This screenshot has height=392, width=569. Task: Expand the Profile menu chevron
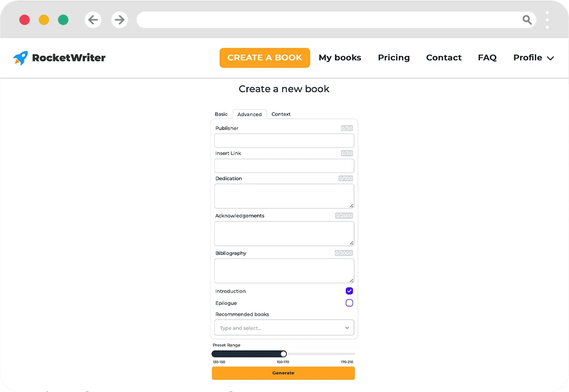(550, 58)
